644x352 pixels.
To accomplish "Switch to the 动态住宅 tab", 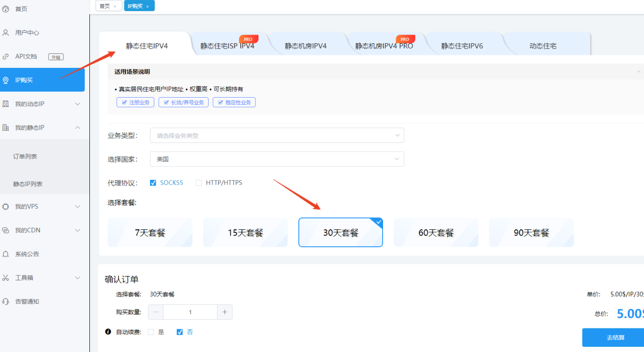I will tap(543, 46).
